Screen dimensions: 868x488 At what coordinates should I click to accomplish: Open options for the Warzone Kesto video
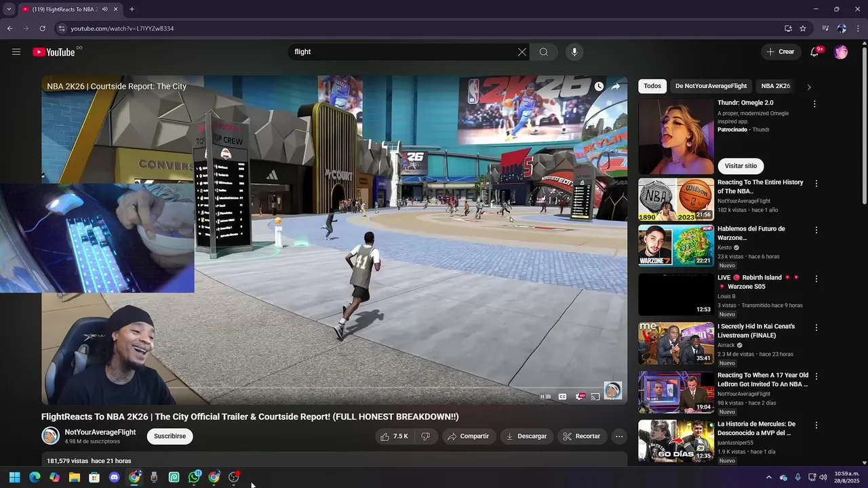(816, 230)
